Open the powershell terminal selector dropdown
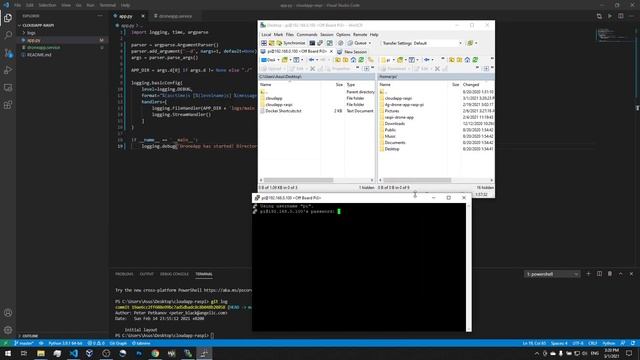This screenshot has width=640, height=360. [552, 274]
